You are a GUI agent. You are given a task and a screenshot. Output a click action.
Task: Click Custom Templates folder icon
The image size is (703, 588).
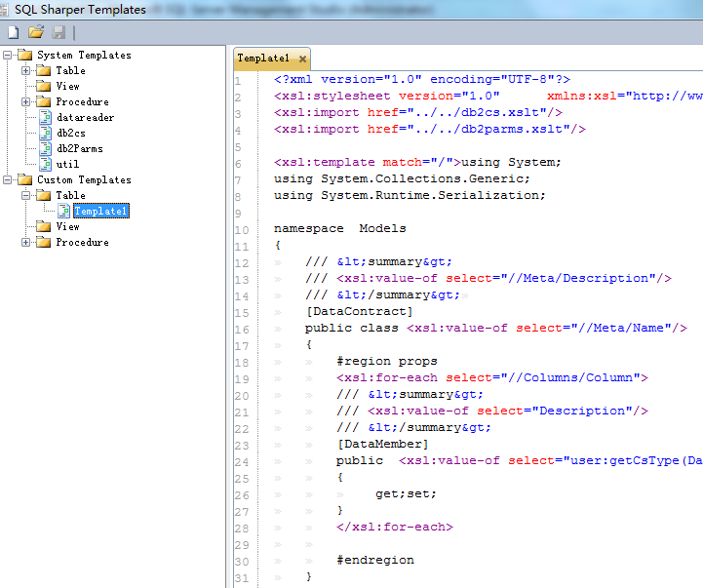(25, 179)
